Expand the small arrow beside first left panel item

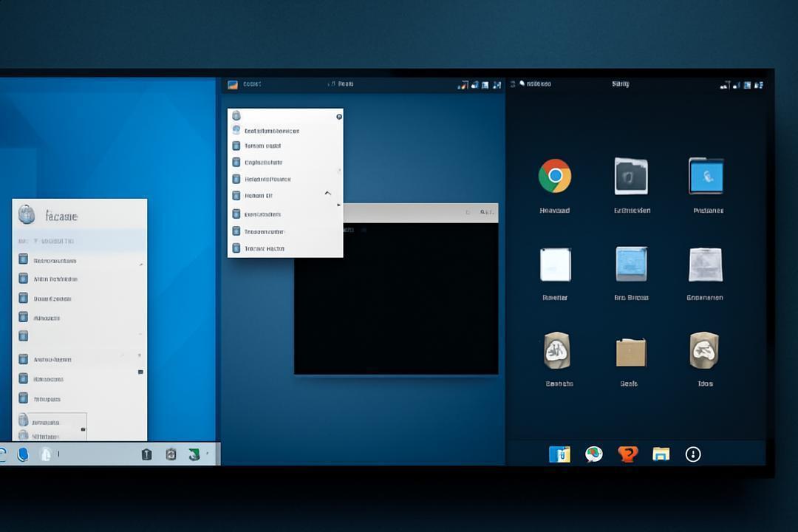[x=141, y=265]
